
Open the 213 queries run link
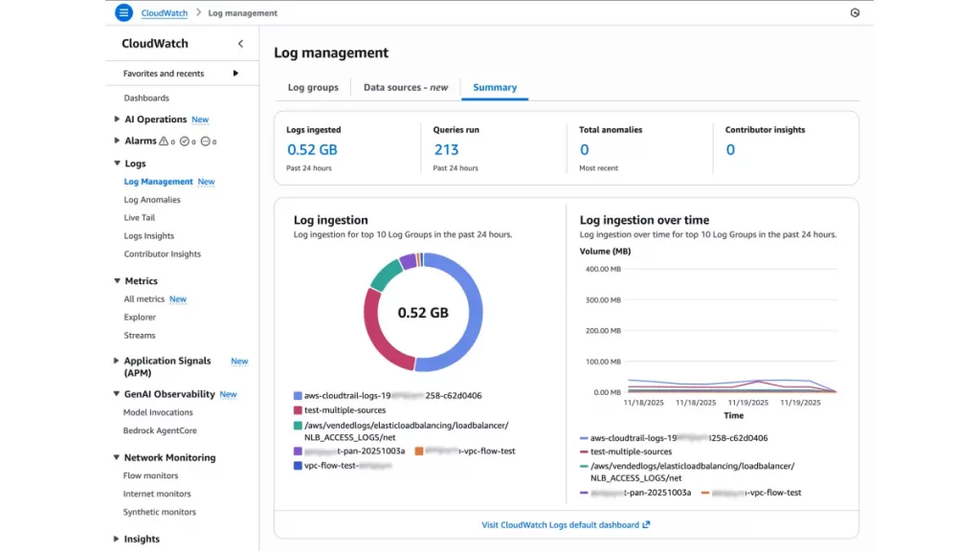[x=446, y=150]
